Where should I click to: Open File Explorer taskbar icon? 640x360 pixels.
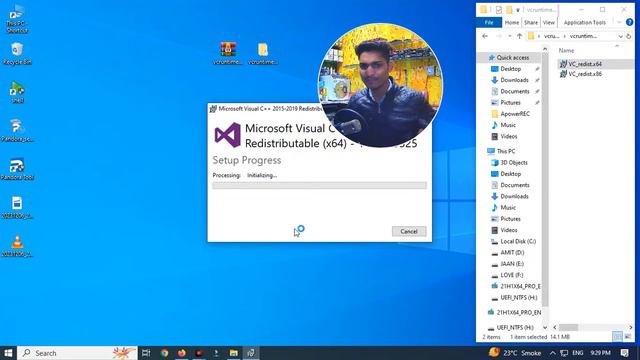pos(233,353)
